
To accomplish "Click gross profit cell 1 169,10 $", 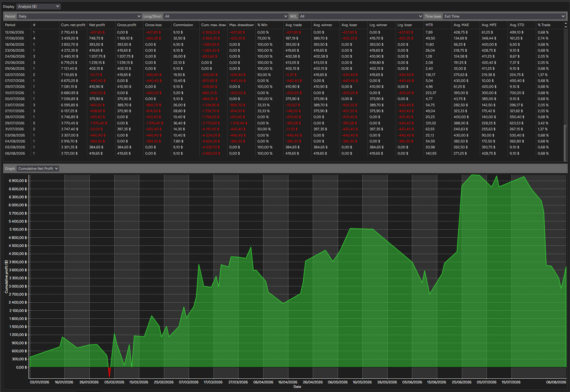I will (x=125, y=38).
